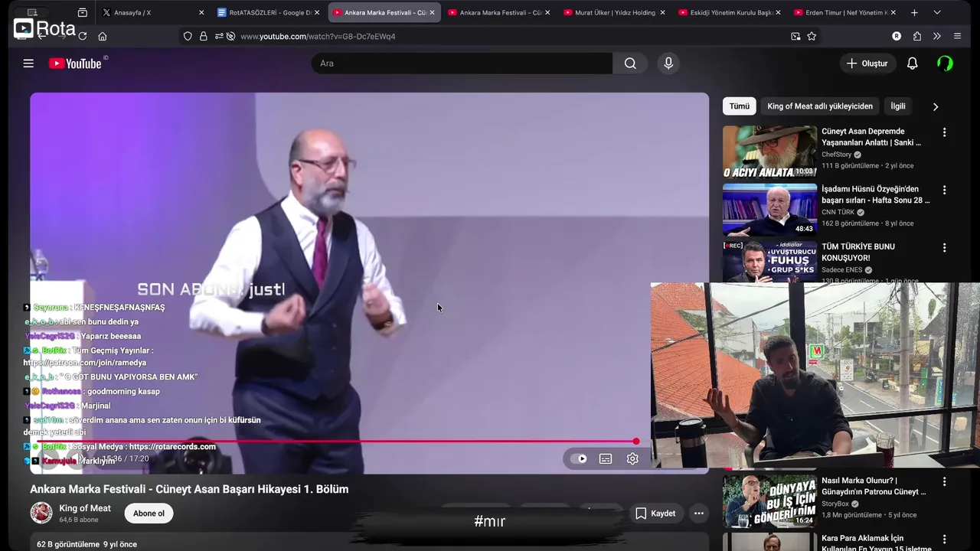980x551 pixels.
Task: Open a new browser tab
Action: [914, 12]
